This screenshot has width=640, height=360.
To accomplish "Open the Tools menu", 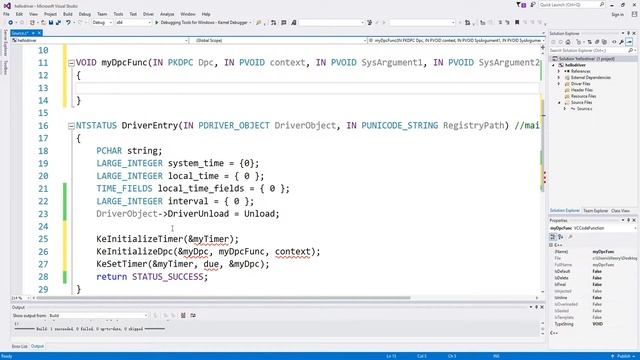I will point(118,14).
